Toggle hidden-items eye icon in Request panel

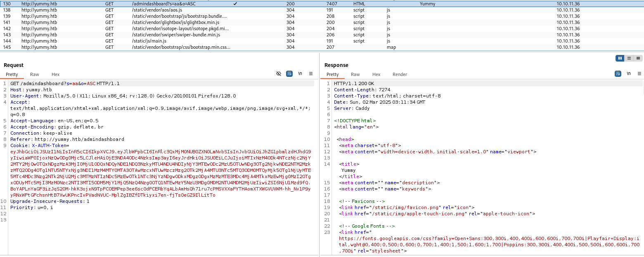point(279,74)
